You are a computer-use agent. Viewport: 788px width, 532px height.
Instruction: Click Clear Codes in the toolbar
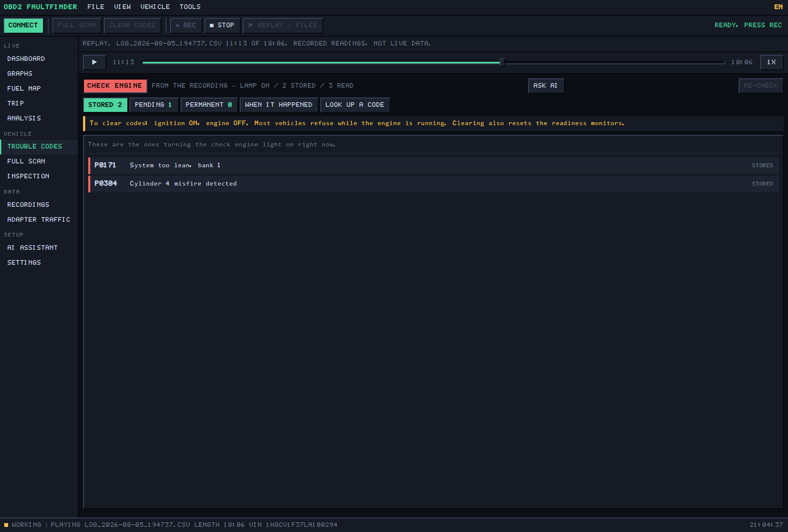tap(132, 25)
